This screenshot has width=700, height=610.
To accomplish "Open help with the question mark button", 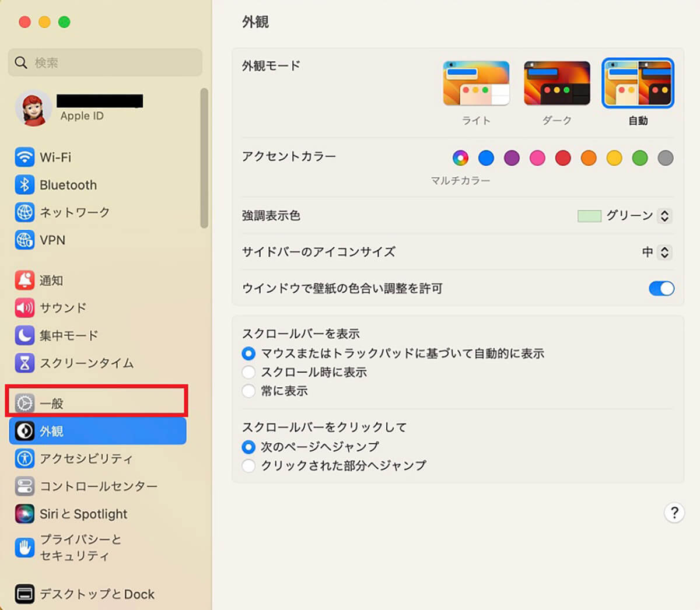I will [674, 513].
